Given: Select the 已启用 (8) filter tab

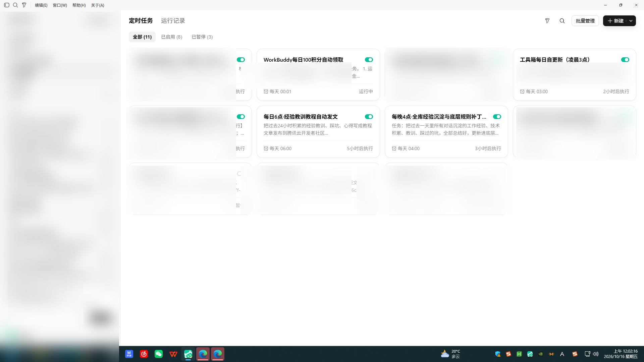Looking at the screenshot, I should [x=172, y=37].
